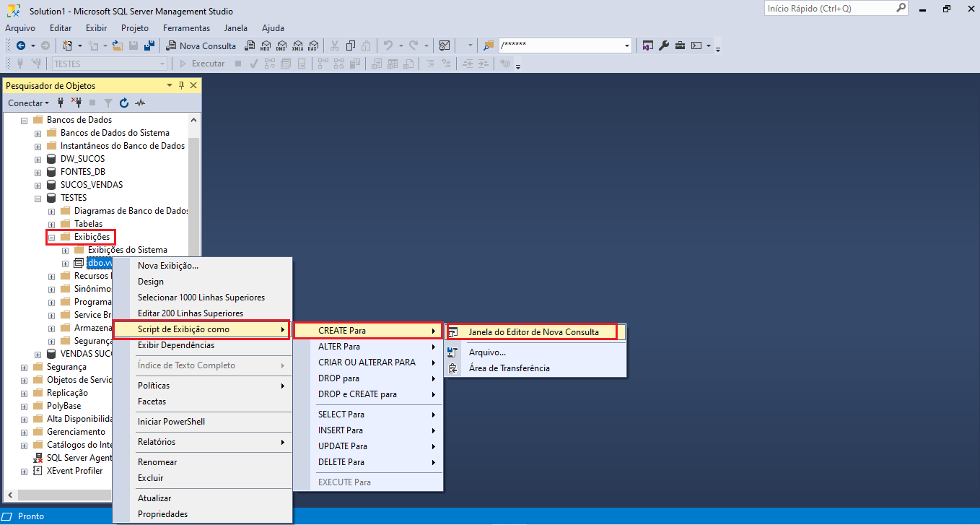Expand the DW_SUCOS database node

pyautogui.click(x=38, y=159)
